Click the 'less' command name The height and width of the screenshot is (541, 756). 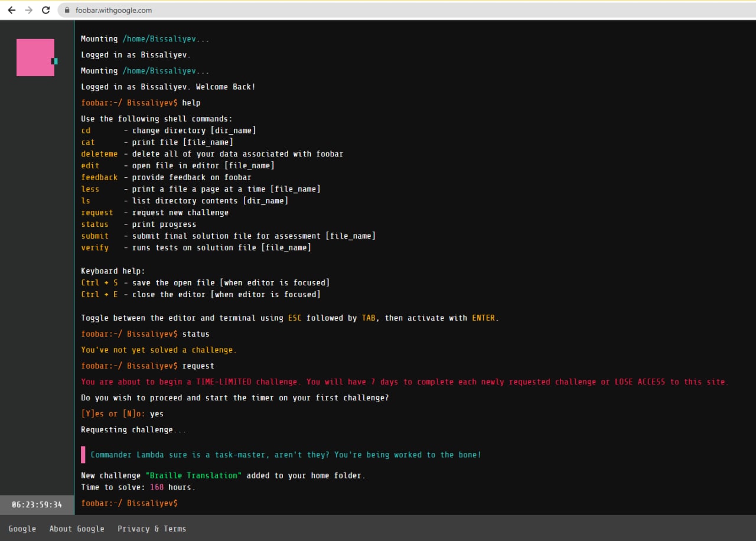(x=90, y=189)
